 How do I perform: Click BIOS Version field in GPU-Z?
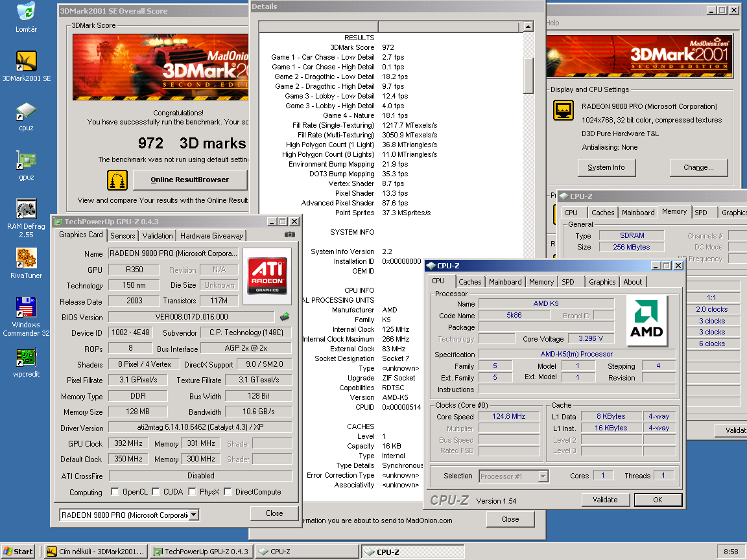click(x=191, y=317)
